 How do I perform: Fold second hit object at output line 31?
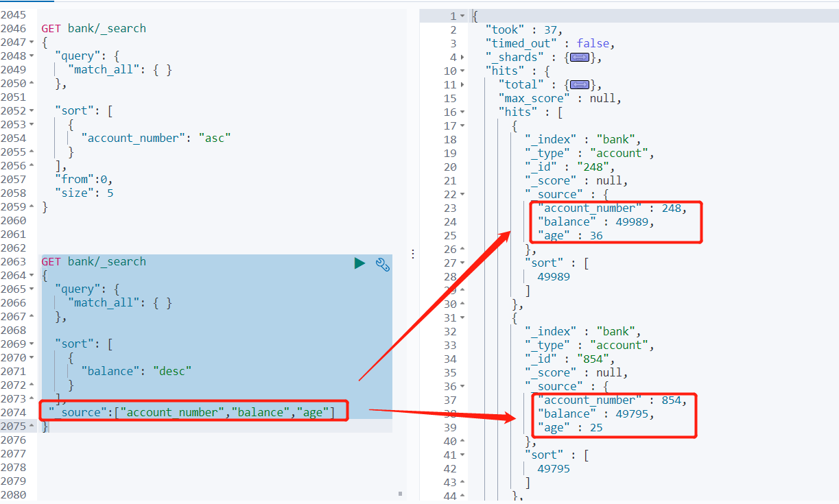pyautogui.click(x=462, y=318)
